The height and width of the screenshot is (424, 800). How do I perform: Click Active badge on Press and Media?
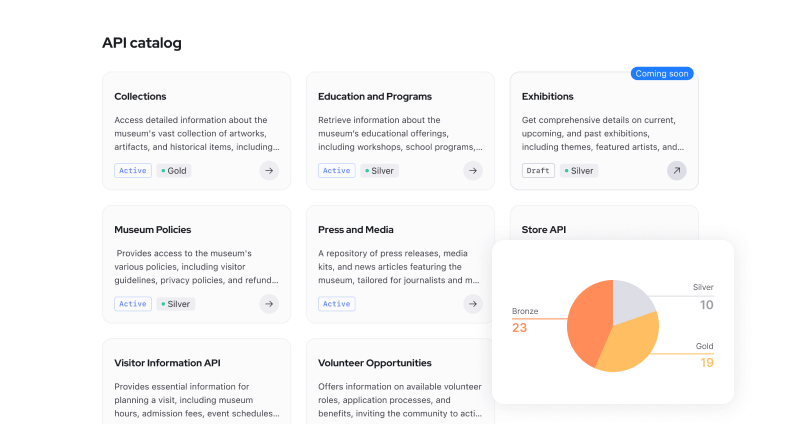pyautogui.click(x=337, y=304)
